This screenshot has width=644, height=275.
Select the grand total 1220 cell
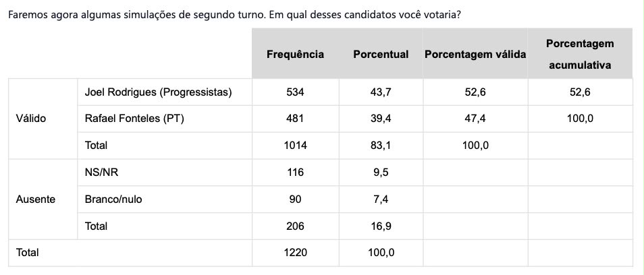[x=295, y=253]
